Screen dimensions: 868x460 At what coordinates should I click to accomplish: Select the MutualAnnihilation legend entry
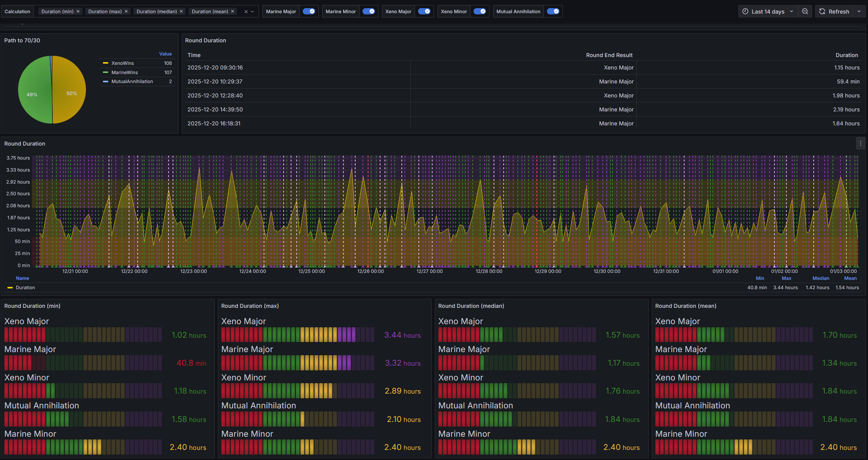[132, 82]
